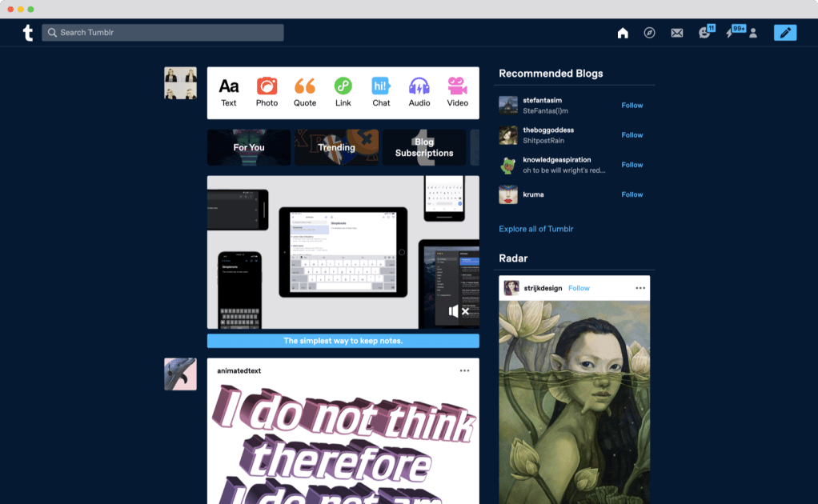Create a new Photo post
Screen dimensions: 818x504
pos(267,92)
